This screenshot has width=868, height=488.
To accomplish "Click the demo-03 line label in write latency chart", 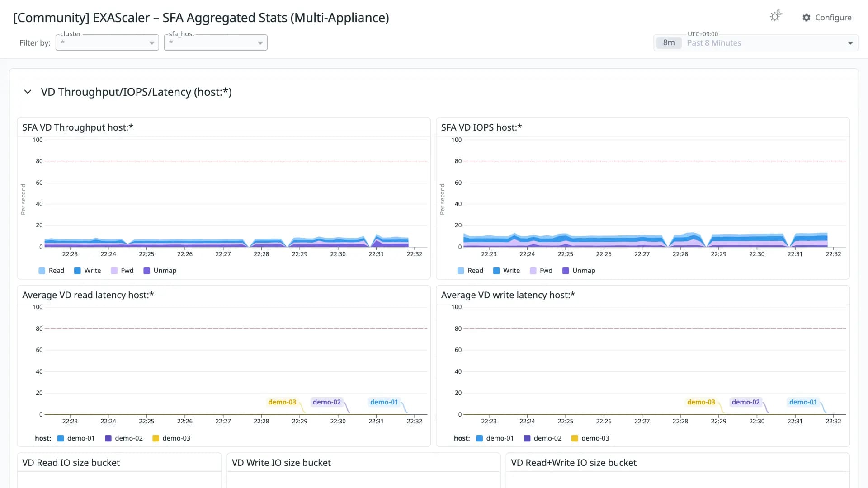I will point(701,402).
